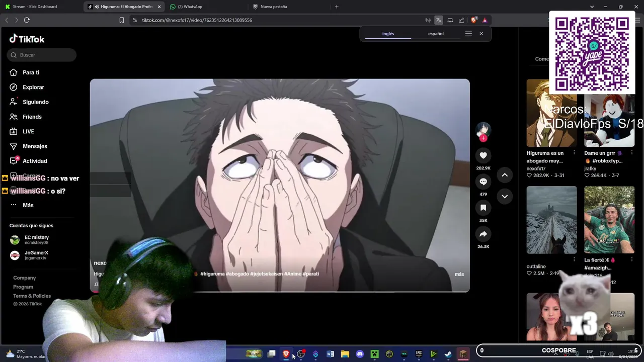644x362 pixels.
Task: Expand the video caption with más
Action: tap(459, 274)
